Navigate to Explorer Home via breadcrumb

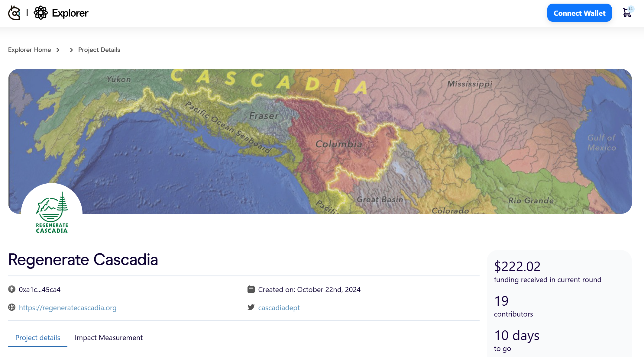29,50
